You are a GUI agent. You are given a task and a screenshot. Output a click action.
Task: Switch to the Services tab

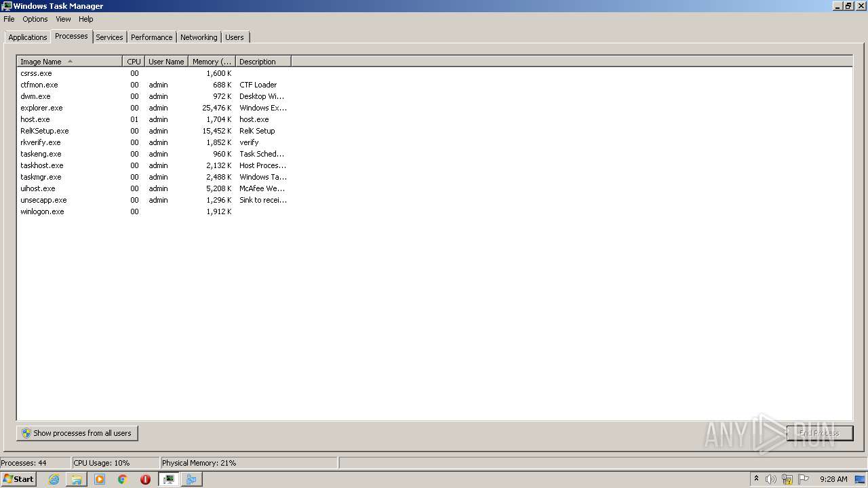[109, 37]
